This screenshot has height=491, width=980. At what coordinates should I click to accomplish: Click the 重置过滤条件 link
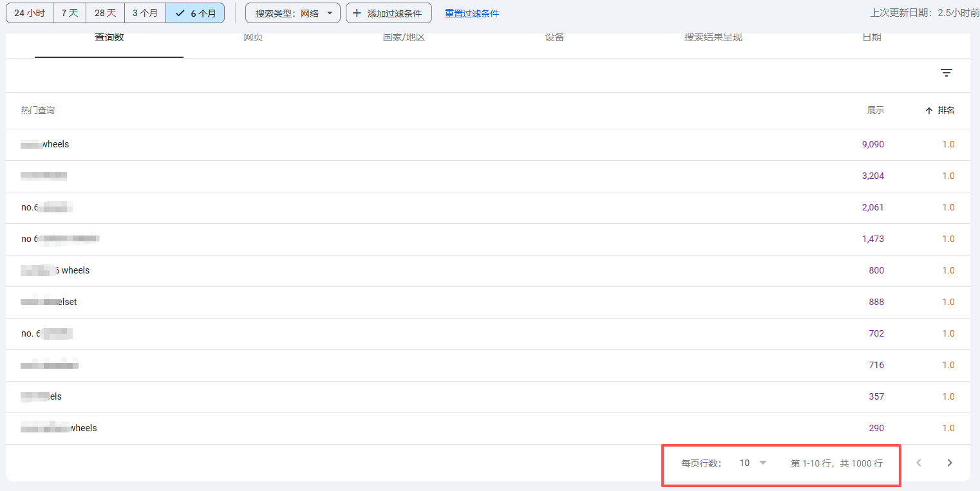(471, 14)
